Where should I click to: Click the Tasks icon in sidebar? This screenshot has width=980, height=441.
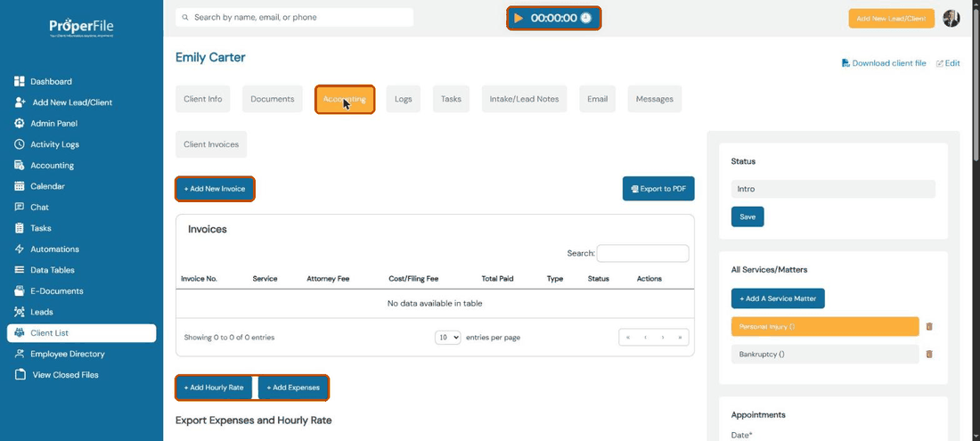[20, 228]
